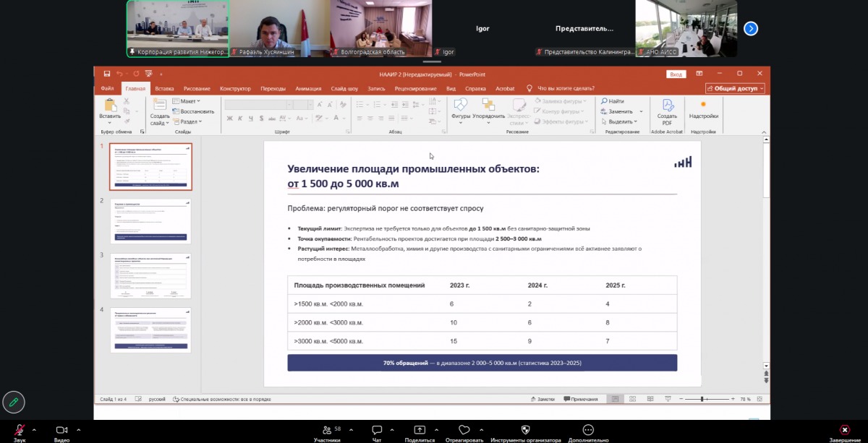The width and height of the screenshot is (868, 443).
Task: Expand video options arrow next to Видео
Action: pos(79,429)
